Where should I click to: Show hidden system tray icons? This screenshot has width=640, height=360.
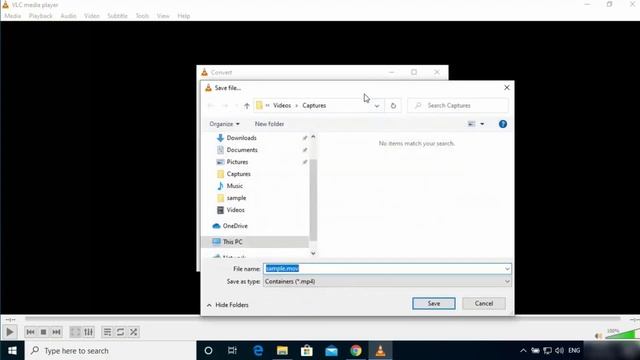[x=523, y=351]
